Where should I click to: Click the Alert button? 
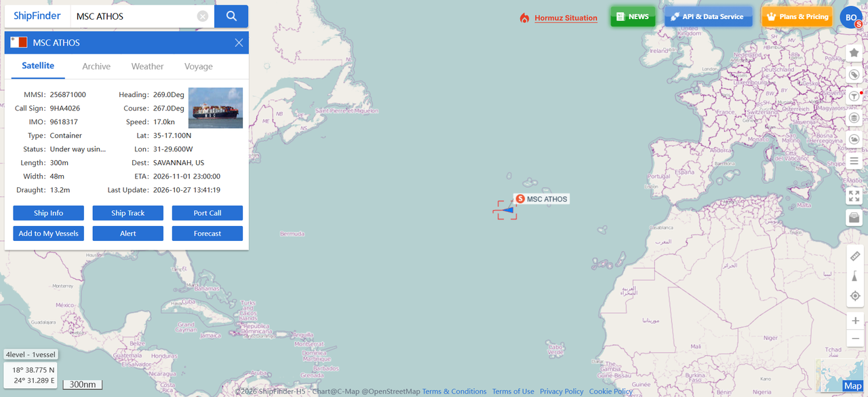coord(128,233)
